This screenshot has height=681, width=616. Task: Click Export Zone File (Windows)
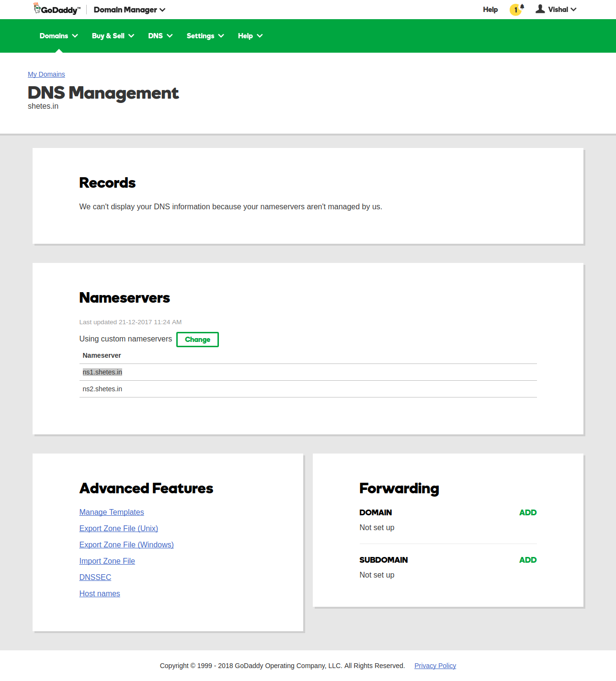click(126, 545)
